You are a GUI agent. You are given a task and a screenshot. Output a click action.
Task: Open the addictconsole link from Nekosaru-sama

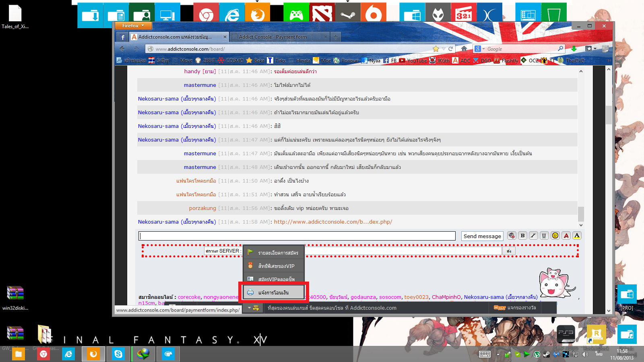click(333, 222)
